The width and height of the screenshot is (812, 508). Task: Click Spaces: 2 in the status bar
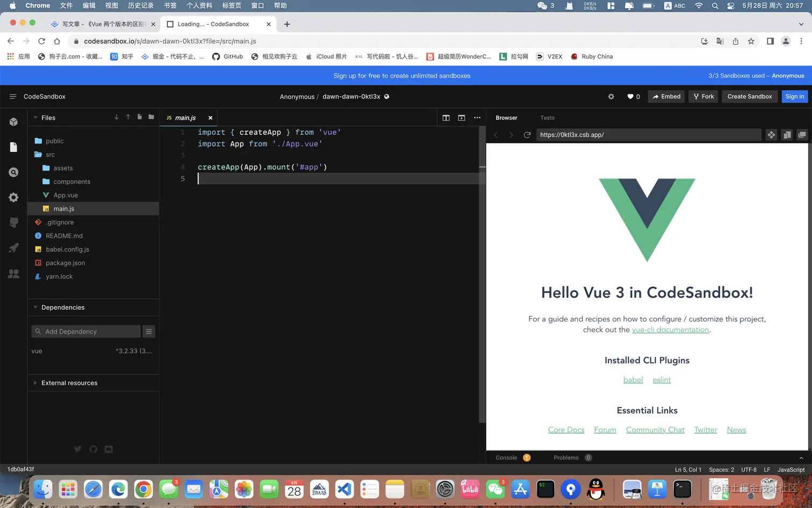(721, 470)
